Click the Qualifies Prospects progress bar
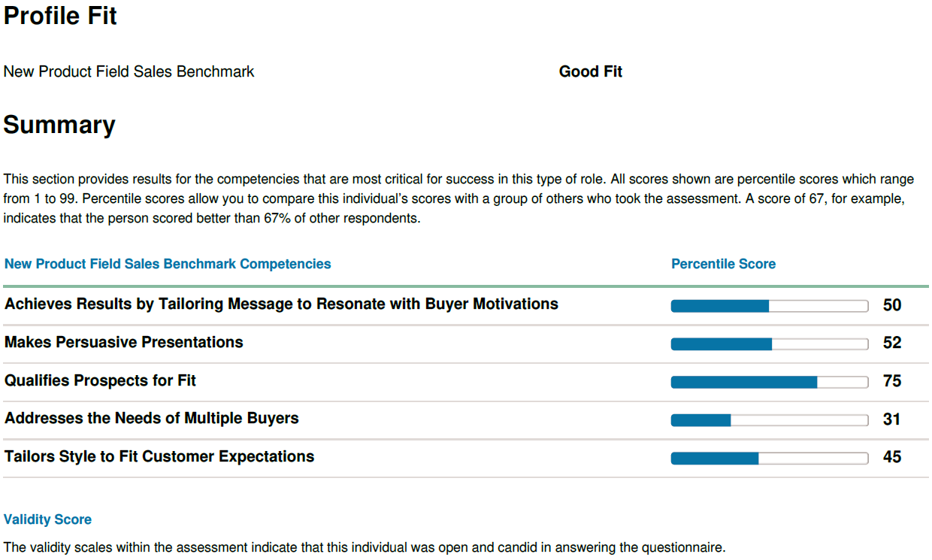The image size is (932, 560). 770,382
